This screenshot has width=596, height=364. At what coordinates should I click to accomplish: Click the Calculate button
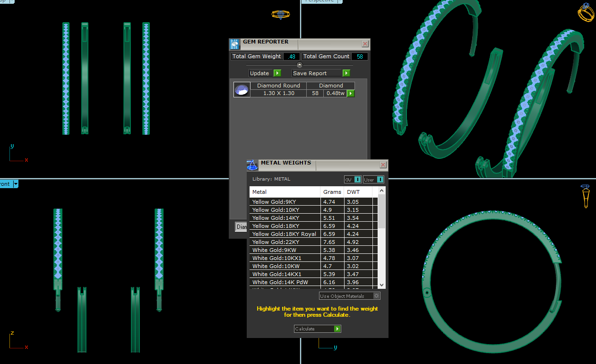[317, 329]
